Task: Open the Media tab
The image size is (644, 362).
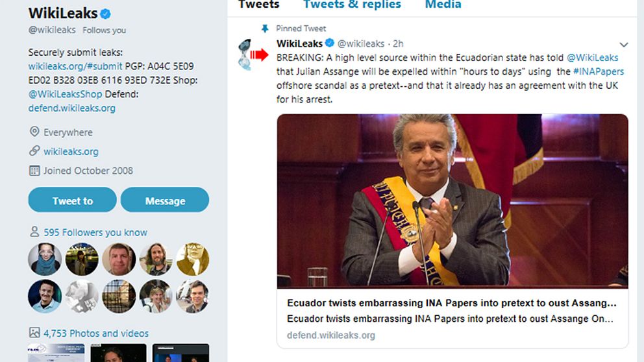Action: coord(443,5)
